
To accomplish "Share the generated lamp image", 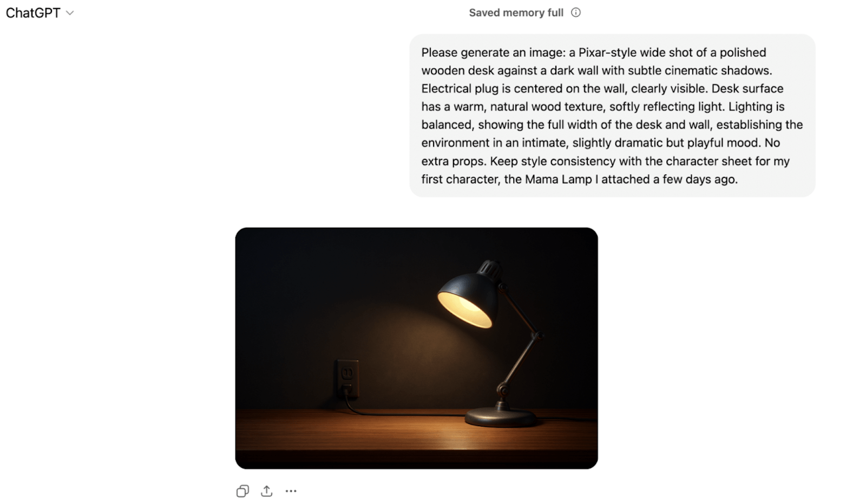I will click(266, 491).
